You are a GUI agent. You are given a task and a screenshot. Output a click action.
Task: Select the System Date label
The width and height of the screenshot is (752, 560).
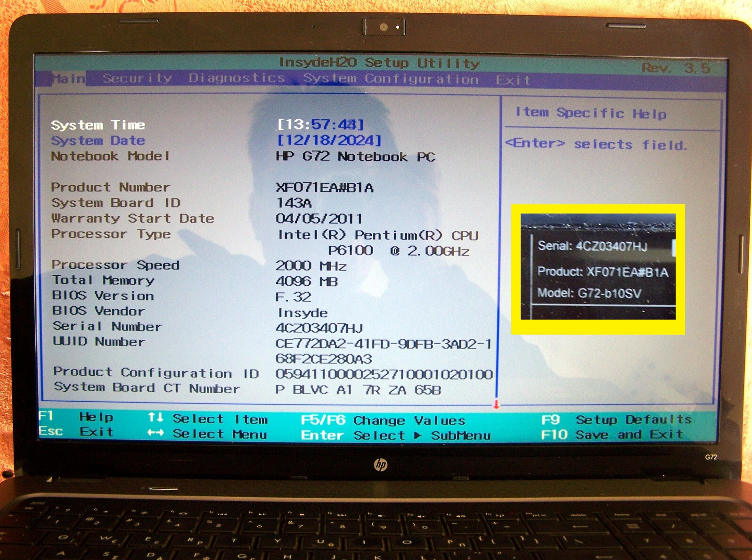pos(98,140)
